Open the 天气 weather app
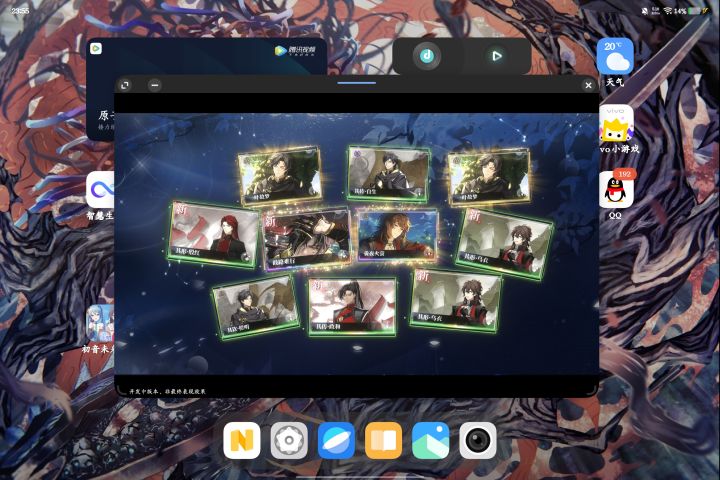720x480 pixels. (615, 56)
